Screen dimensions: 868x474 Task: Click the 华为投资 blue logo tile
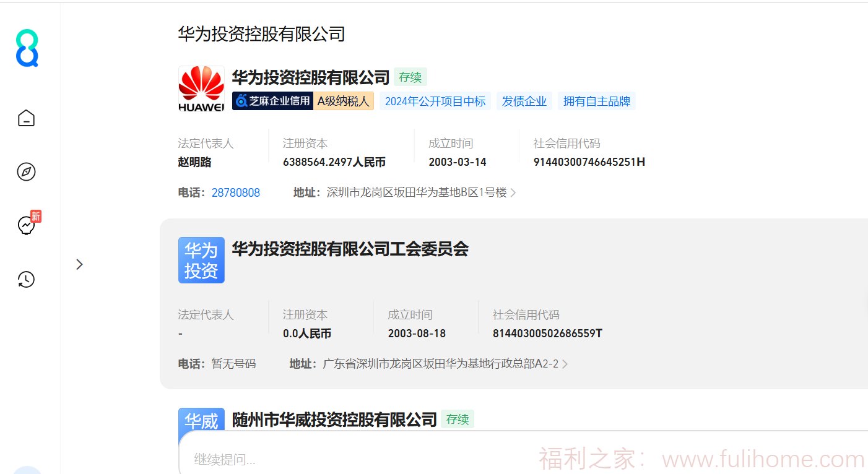tap(201, 260)
